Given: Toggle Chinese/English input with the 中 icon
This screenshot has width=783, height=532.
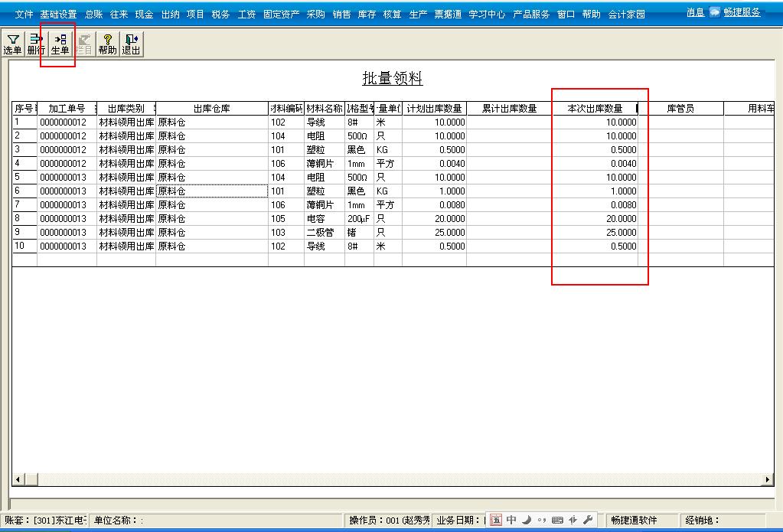Looking at the screenshot, I should (x=511, y=520).
